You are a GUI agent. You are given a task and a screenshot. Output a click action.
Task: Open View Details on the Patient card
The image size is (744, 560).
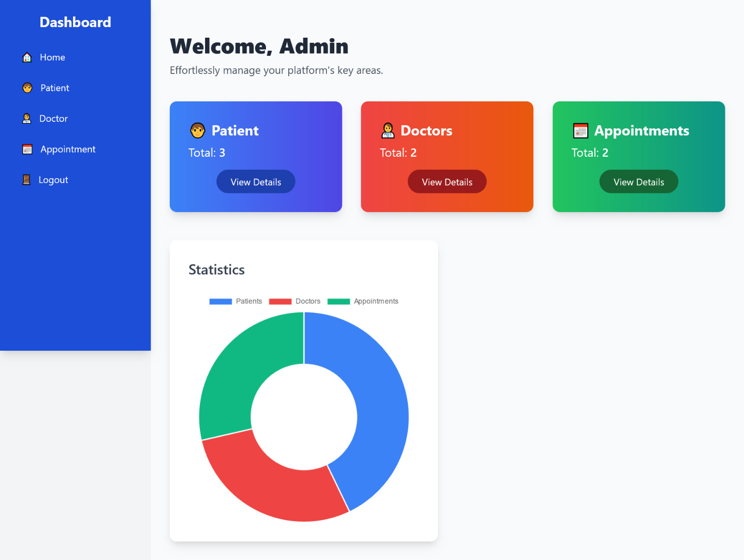point(256,181)
